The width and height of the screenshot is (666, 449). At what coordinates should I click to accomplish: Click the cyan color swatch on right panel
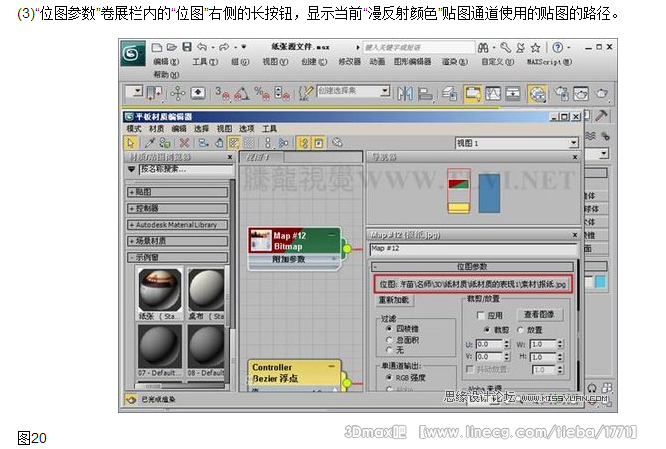(x=601, y=281)
